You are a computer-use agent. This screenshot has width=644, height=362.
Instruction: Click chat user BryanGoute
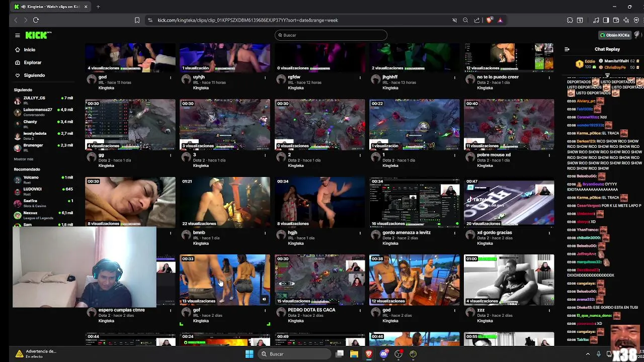[593, 185]
